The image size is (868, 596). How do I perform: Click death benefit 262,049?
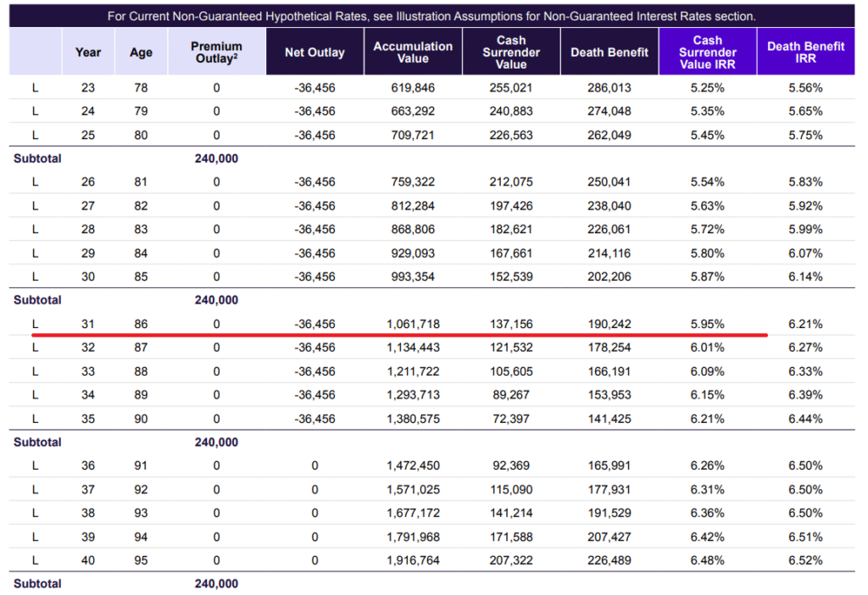tap(609, 135)
